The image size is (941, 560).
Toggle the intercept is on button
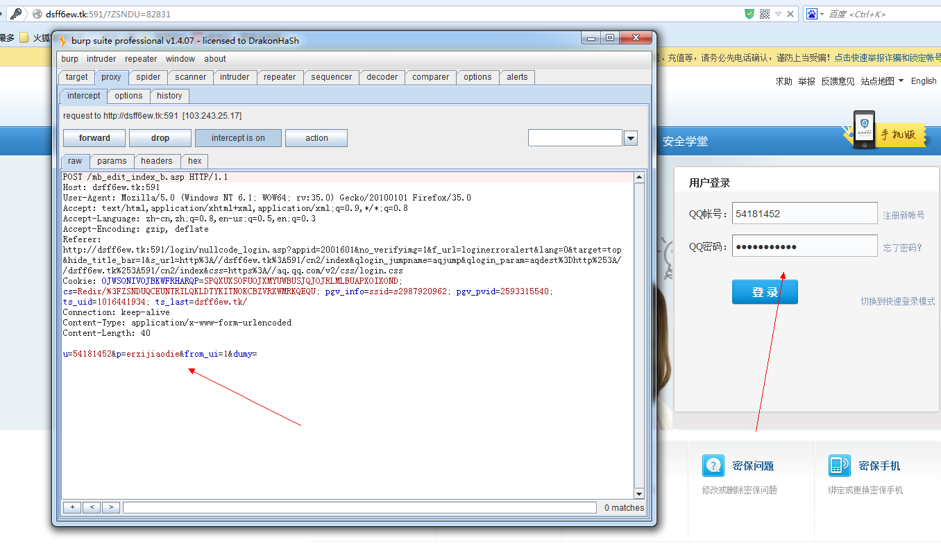238,138
